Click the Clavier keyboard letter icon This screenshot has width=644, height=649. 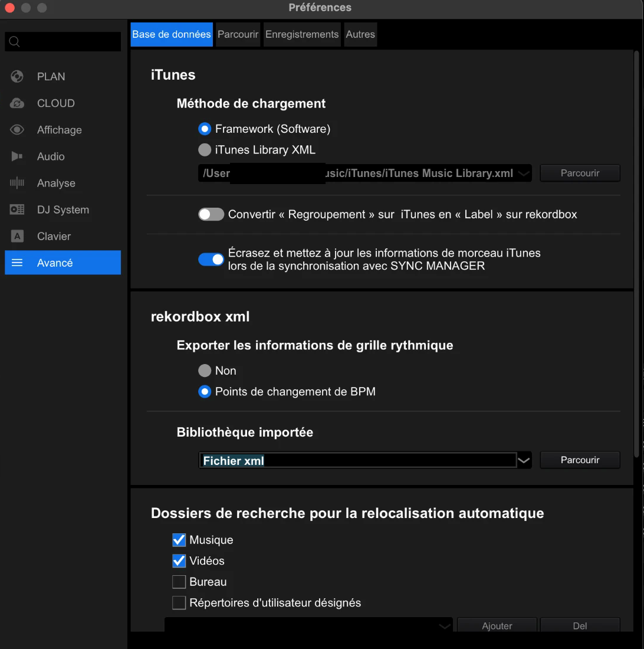tap(17, 236)
